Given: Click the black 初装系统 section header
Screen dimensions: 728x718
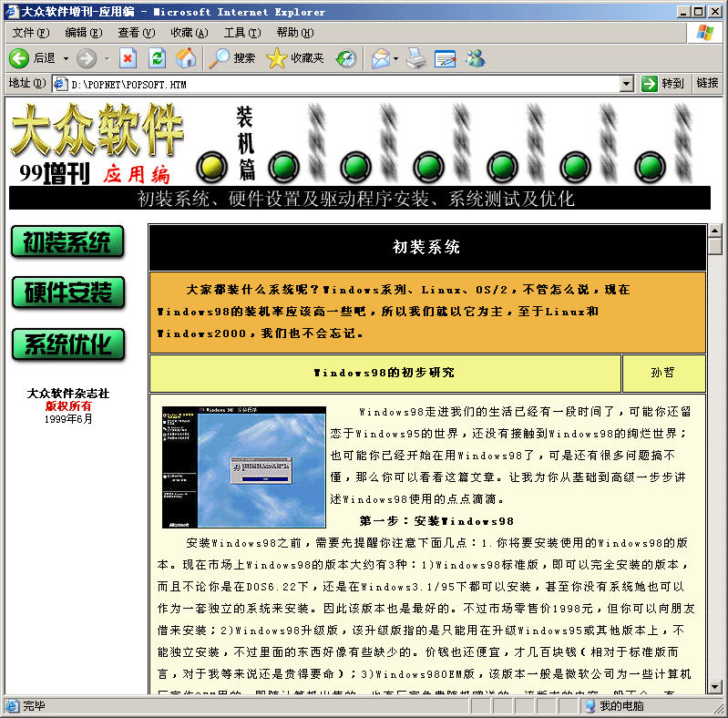Looking at the screenshot, I should coord(427,247).
